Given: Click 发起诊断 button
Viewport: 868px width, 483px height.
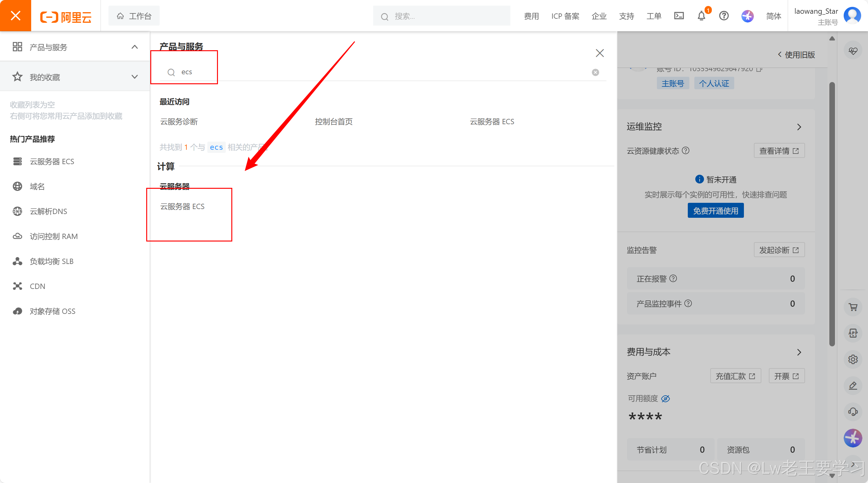Looking at the screenshot, I should [x=779, y=250].
